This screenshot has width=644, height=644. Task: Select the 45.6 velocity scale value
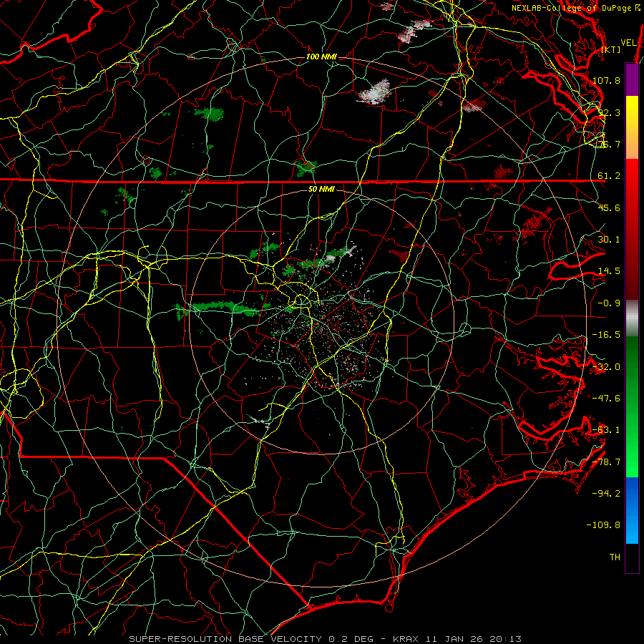pos(609,208)
